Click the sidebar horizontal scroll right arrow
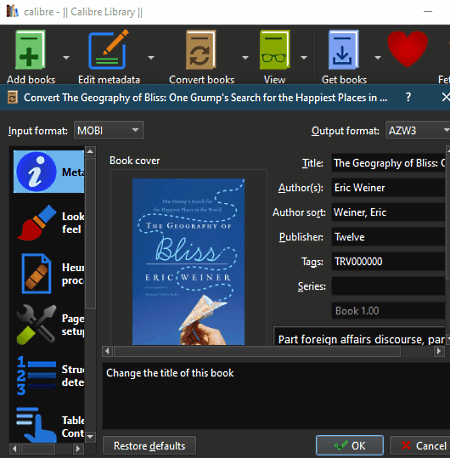The height and width of the screenshot is (458, 450). pos(78,449)
